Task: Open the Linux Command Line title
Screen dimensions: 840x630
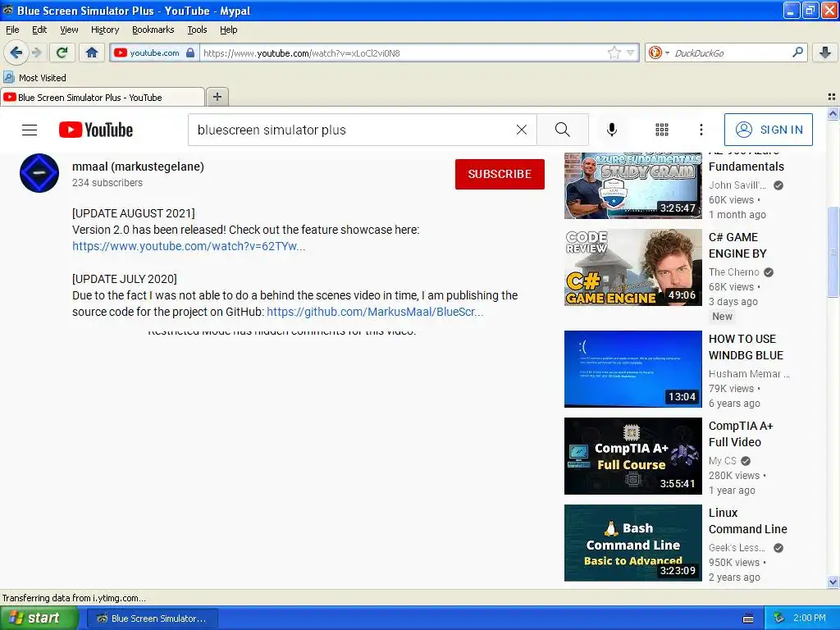Action: 748,521
